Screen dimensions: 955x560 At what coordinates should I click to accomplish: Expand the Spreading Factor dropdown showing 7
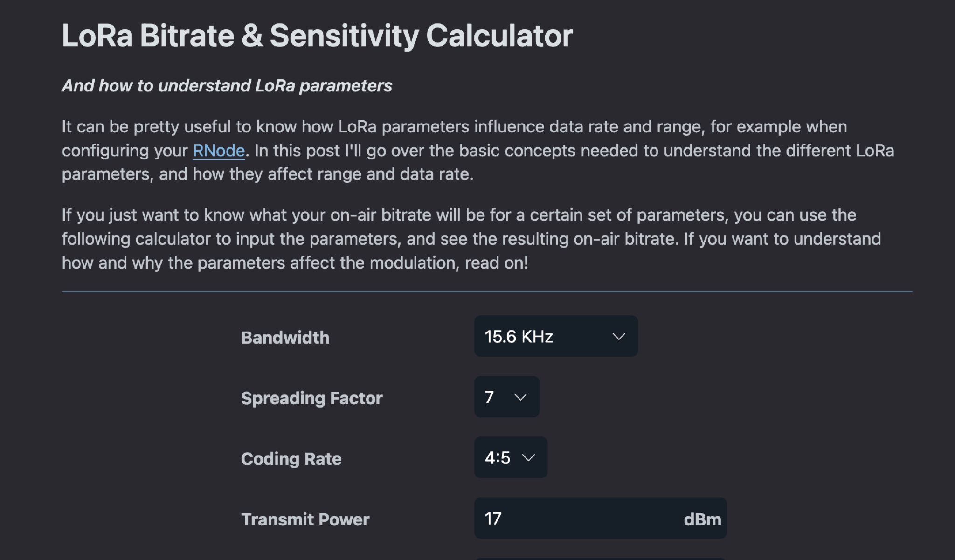pyautogui.click(x=506, y=397)
